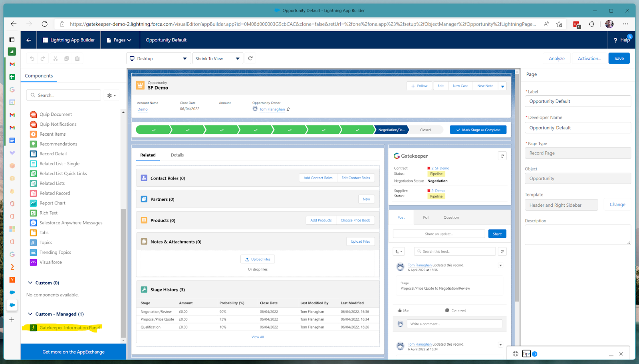Click the Activation button
This screenshot has width=639, height=364.
589,58
